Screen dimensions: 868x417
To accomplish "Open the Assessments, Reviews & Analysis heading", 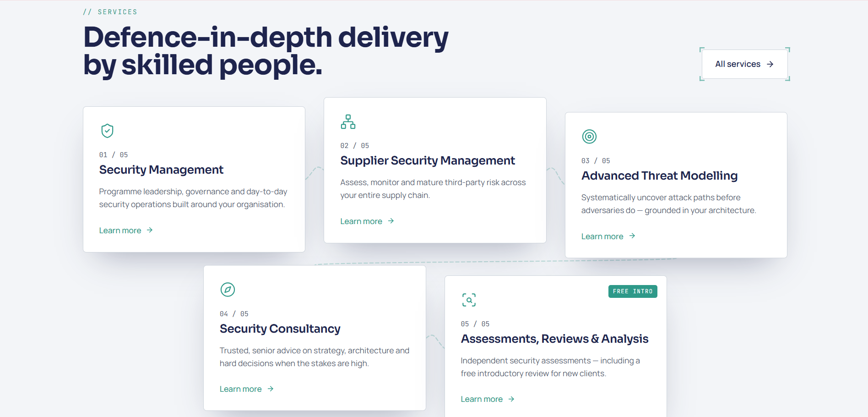I will click(x=554, y=339).
